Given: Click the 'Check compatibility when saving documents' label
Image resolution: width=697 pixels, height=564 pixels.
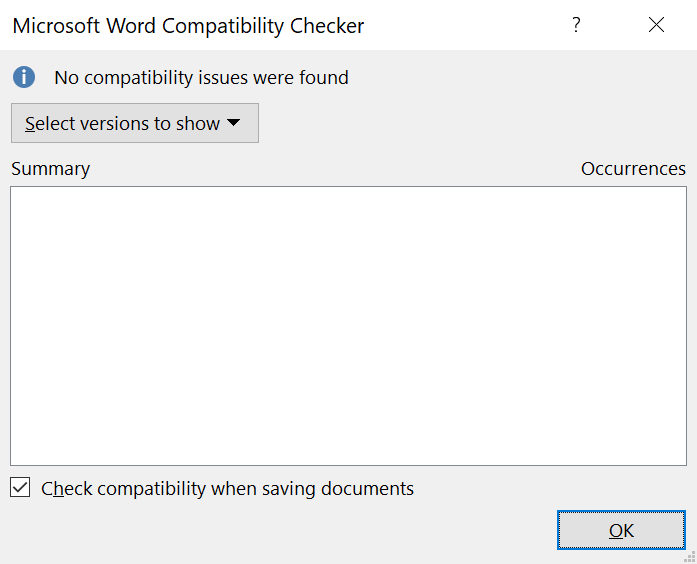Looking at the screenshot, I should pyautogui.click(x=227, y=488).
